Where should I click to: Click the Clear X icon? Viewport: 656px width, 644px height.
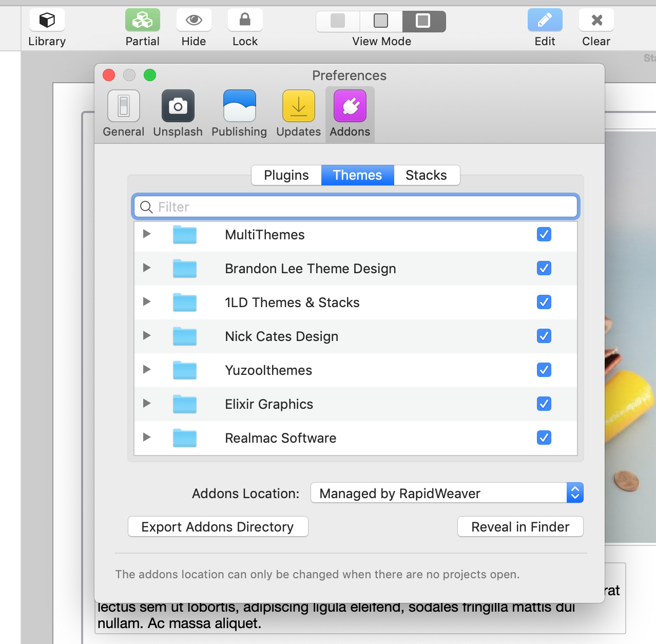coord(596,20)
